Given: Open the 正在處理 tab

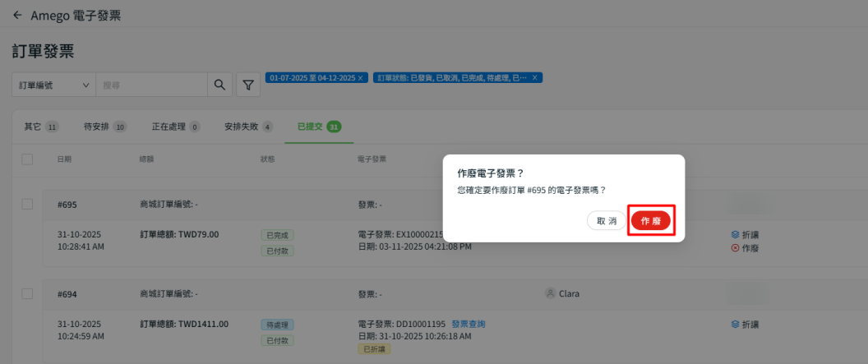Looking at the screenshot, I should click(176, 127).
